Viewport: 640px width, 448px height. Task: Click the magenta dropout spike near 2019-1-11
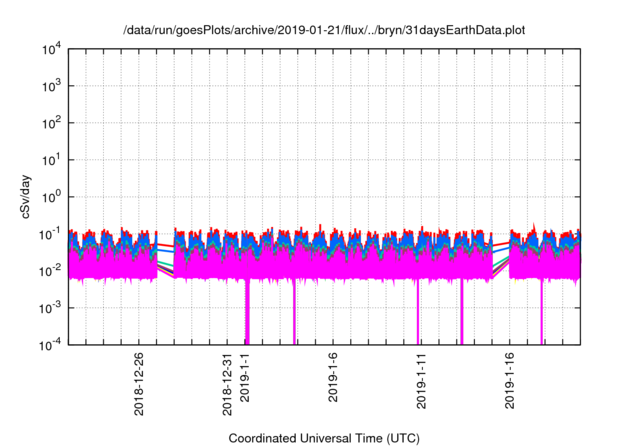(x=418, y=312)
